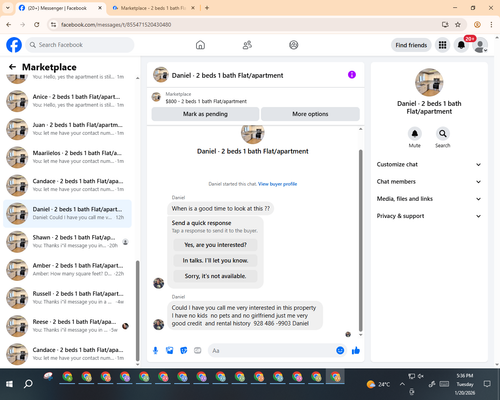Open the account profile avatar menu

tap(480, 45)
